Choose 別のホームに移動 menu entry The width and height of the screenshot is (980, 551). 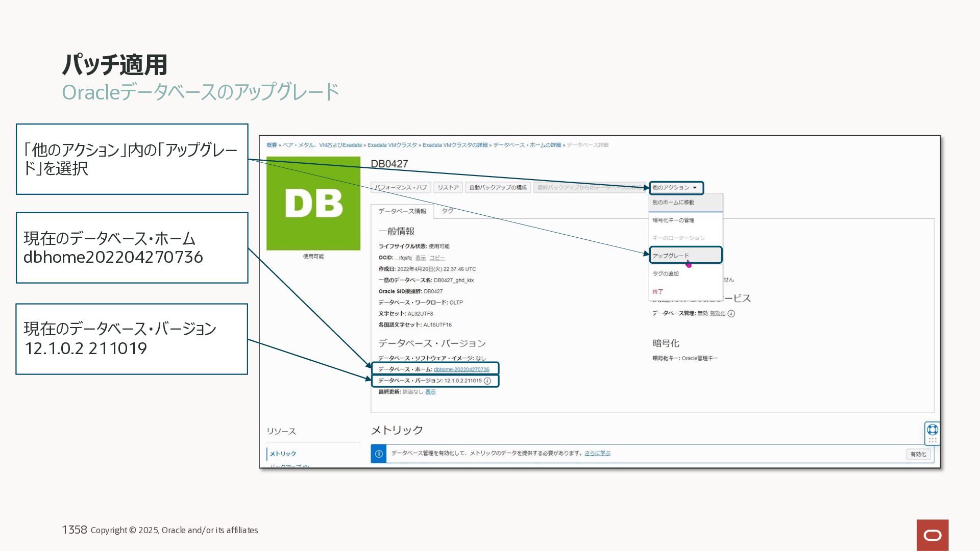[673, 203]
